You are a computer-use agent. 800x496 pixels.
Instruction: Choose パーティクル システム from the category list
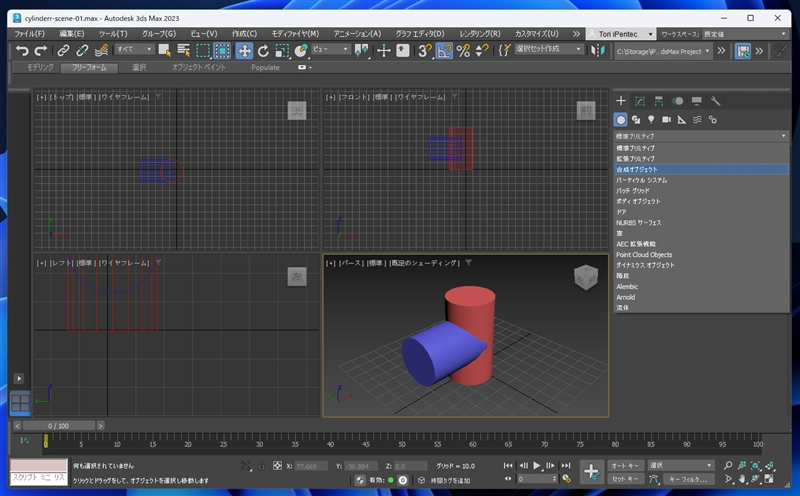(x=701, y=180)
